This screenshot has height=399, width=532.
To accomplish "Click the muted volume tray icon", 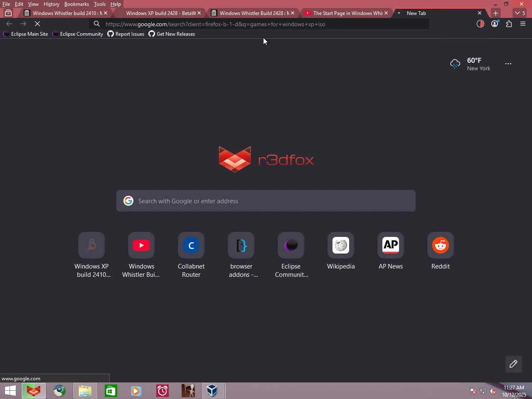I will pos(493,391).
